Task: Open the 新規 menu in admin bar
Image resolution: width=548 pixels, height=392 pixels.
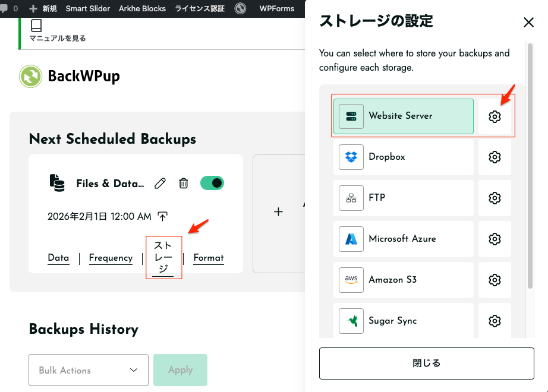Action: 43,8
